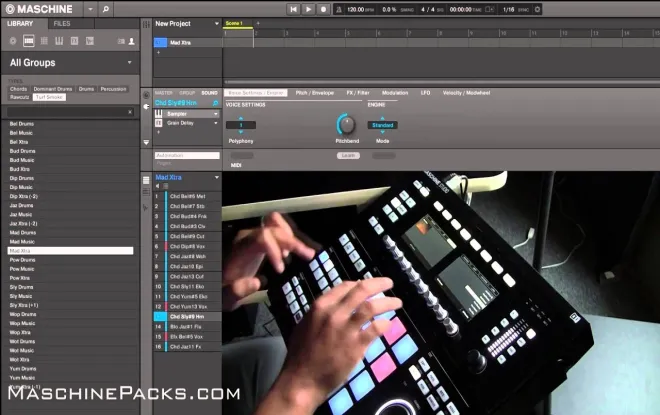Select the Projects browser icon
This screenshot has height=415, width=660.
[13, 41]
